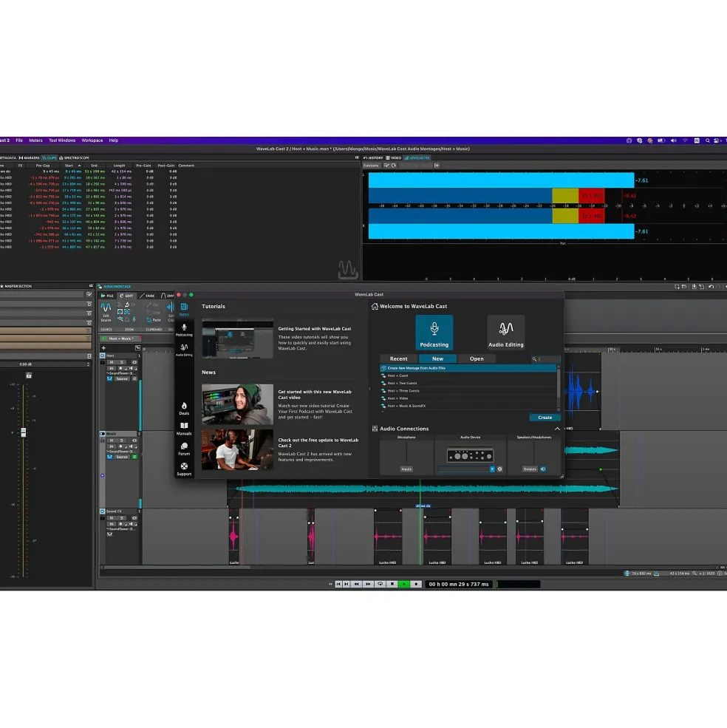Image resolution: width=727 pixels, height=728 pixels.
Task: Open the File menu
Action: coord(19,140)
